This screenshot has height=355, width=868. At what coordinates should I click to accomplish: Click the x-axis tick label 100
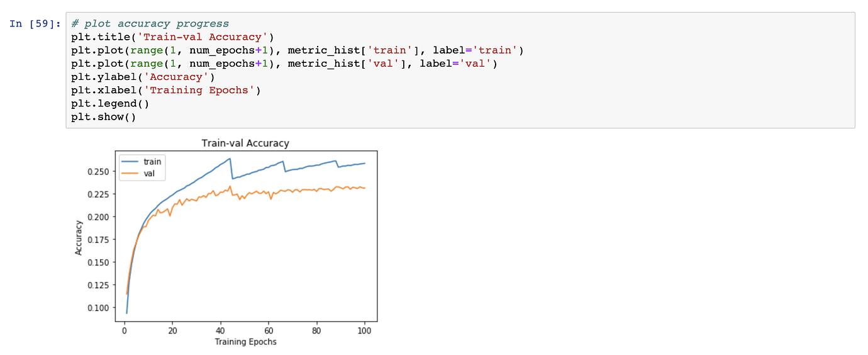pos(365,330)
